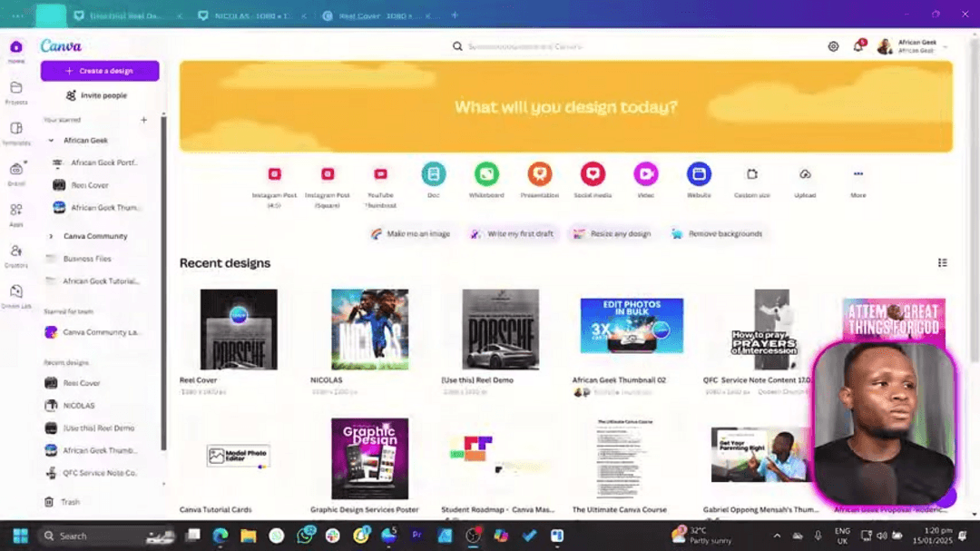The height and width of the screenshot is (551, 980).
Task: Open Canva settings gear icon
Action: click(x=833, y=46)
